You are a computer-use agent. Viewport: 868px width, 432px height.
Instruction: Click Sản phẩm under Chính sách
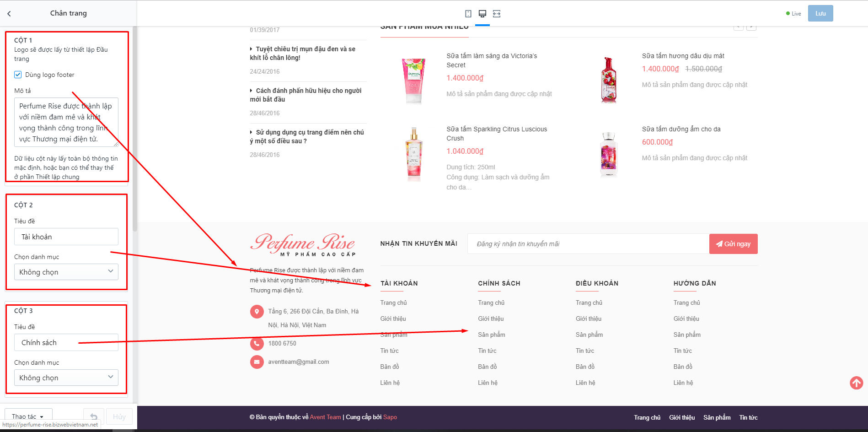492,335
